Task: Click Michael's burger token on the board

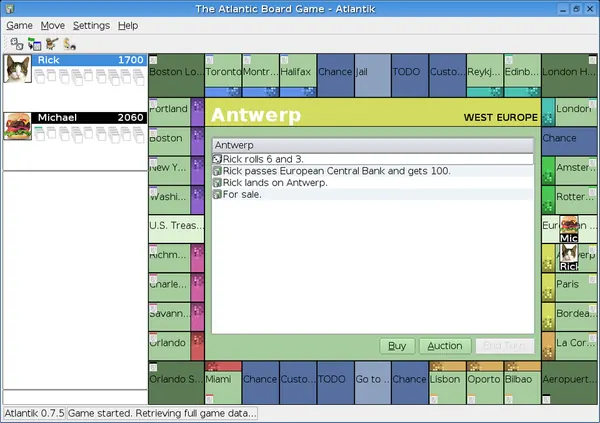Action: (569, 229)
